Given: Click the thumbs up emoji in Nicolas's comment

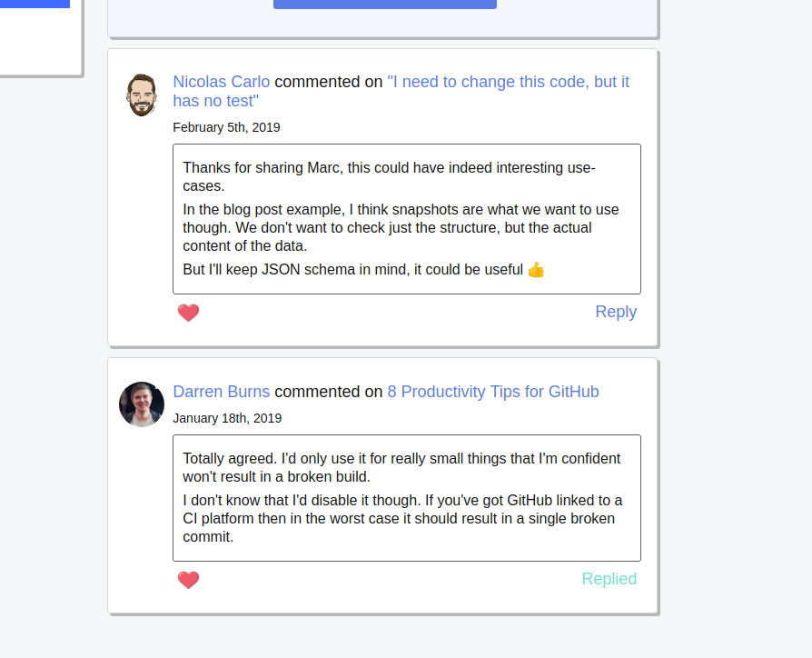Looking at the screenshot, I should point(535,269).
